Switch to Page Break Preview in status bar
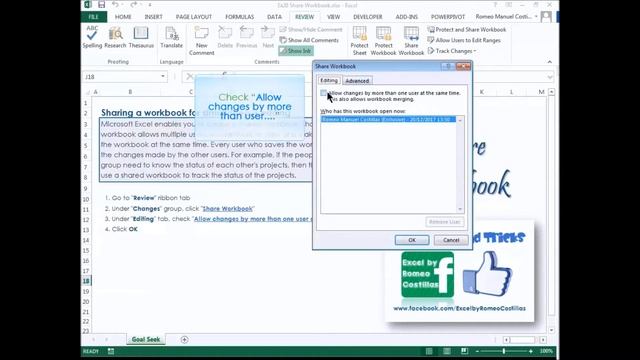The height and width of the screenshot is (360, 640). pos(464,351)
